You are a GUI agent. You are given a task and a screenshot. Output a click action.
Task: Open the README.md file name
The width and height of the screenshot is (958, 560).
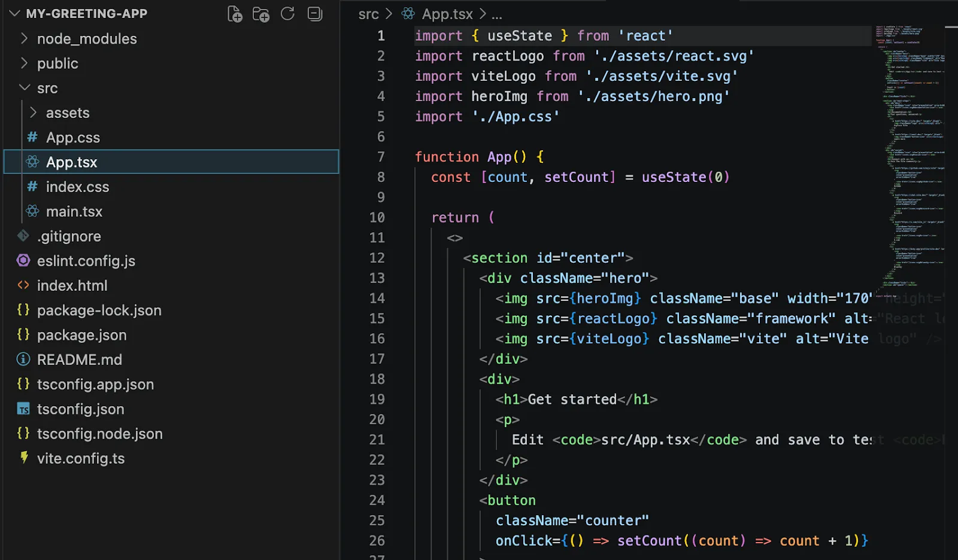pyautogui.click(x=80, y=360)
